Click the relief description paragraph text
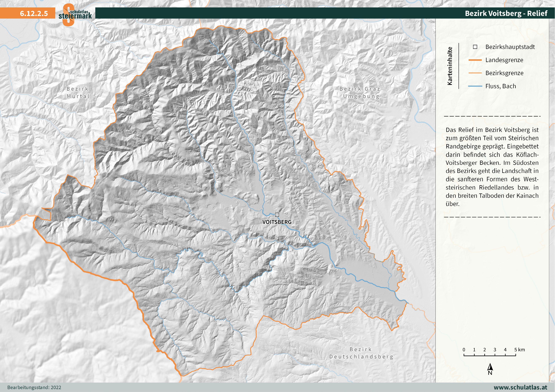The height and width of the screenshot is (392, 555). (492, 167)
